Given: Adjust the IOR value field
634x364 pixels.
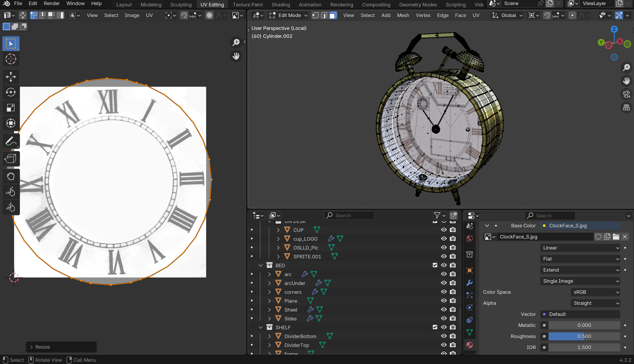Looking at the screenshot, I should click(584, 347).
